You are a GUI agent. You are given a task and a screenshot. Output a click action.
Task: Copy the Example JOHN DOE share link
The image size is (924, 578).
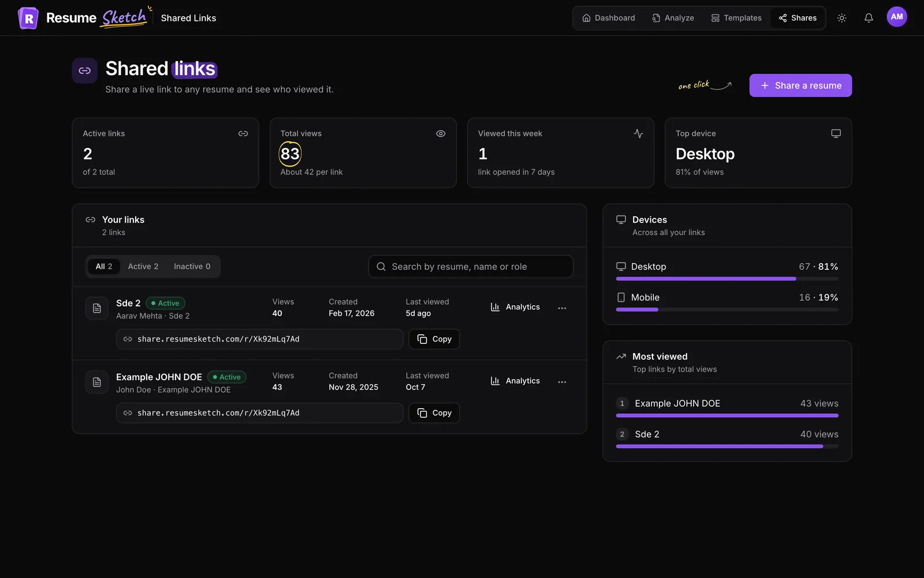434,413
